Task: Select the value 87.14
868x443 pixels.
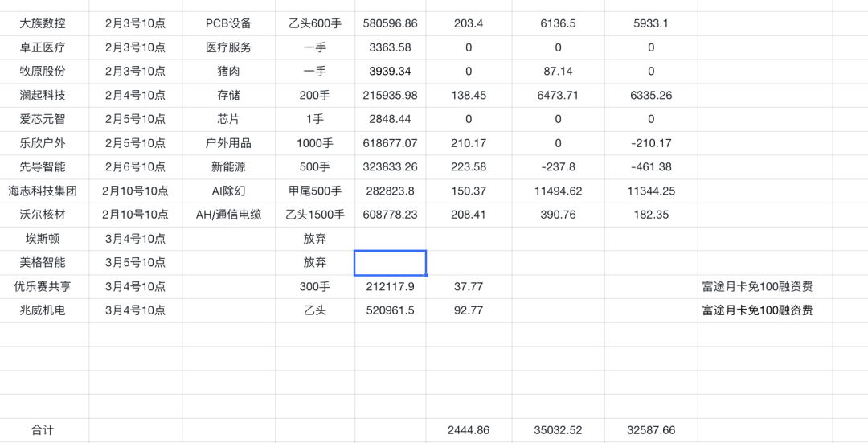Action: pyautogui.click(x=558, y=72)
